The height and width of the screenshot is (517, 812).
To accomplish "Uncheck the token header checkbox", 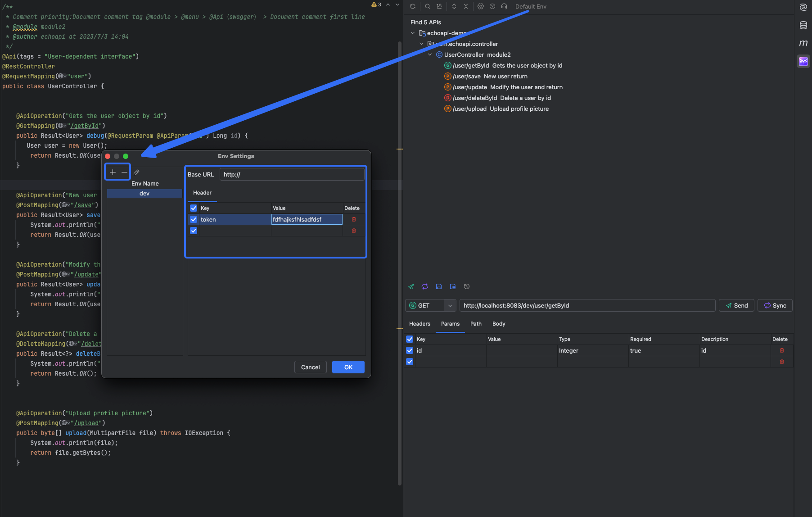I will (194, 219).
